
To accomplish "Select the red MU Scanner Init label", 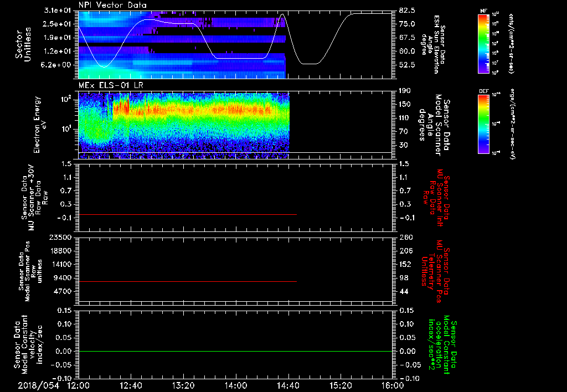I will 436,198.
